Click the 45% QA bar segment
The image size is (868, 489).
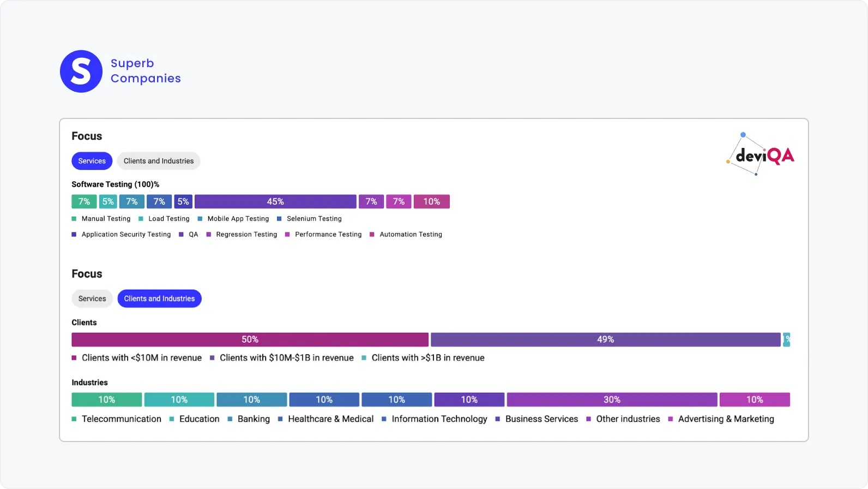pyautogui.click(x=275, y=201)
